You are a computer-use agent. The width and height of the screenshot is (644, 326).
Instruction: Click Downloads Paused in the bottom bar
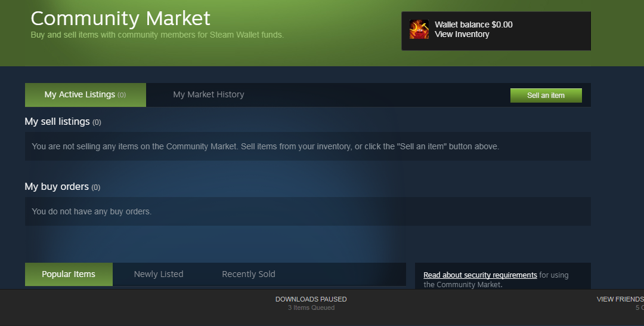tap(311, 299)
